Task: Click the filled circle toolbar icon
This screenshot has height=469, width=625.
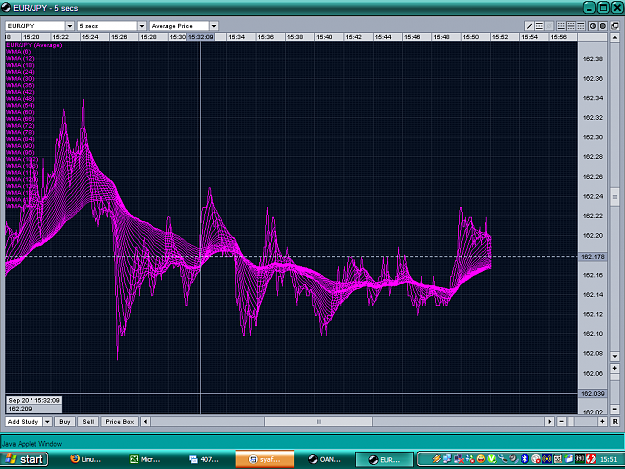Action: (603, 26)
